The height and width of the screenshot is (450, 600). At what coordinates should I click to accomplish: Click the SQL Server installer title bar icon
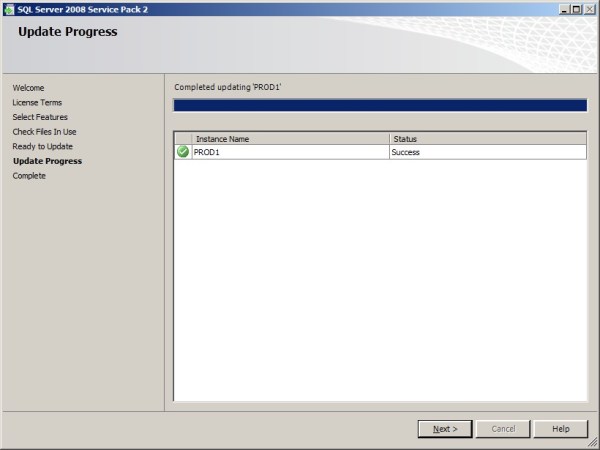pos(9,8)
